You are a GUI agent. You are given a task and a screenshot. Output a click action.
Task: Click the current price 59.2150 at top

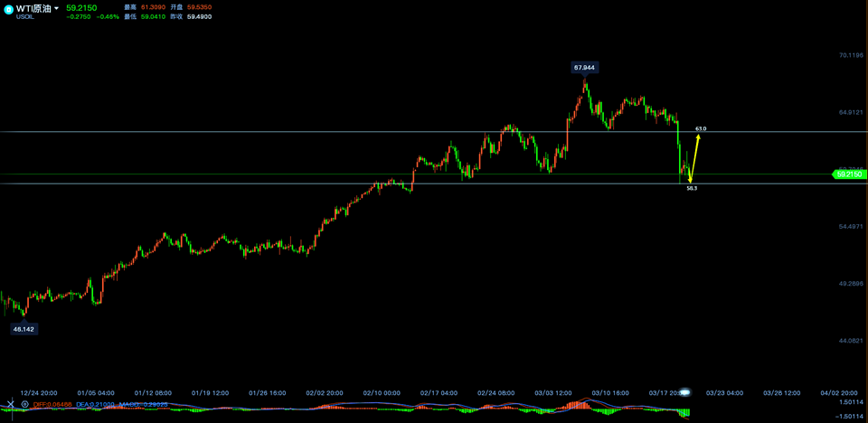(80, 8)
